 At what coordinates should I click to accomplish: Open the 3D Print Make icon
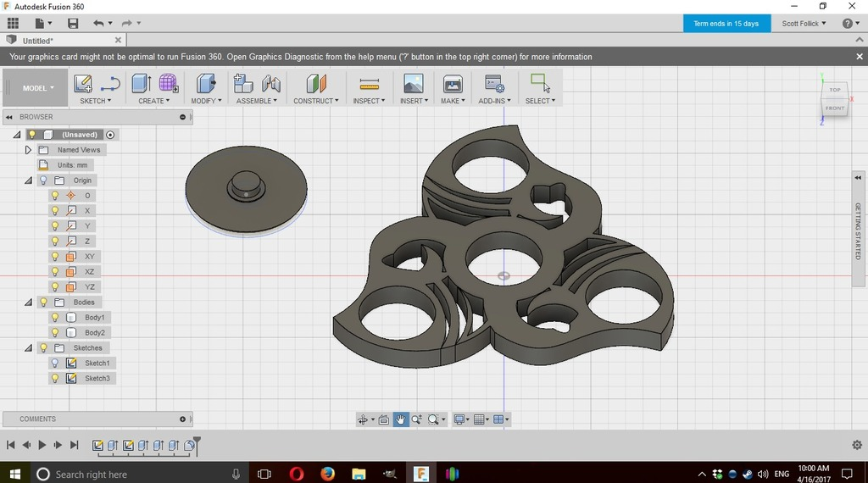pyautogui.click(x=453, y=84)
